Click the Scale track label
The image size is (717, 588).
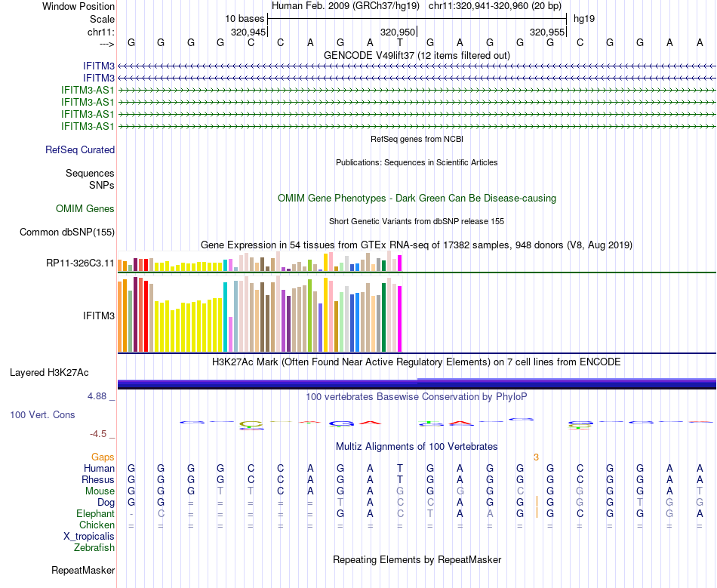(x=102, y=19)
